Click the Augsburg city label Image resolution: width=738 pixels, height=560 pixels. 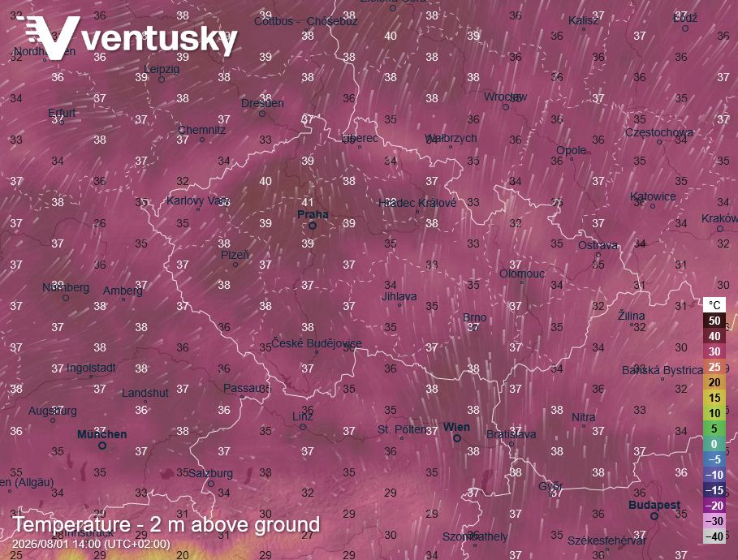point(53,411)
